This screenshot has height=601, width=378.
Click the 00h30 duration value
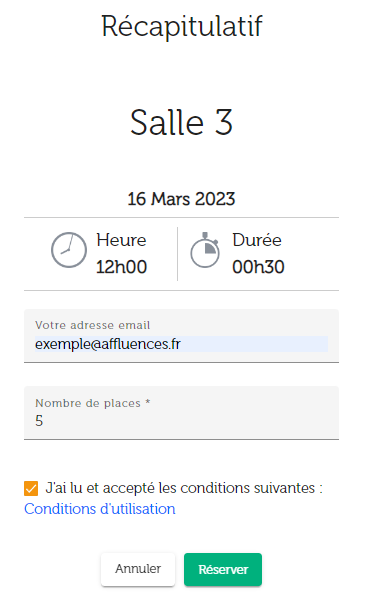point(258,267)
